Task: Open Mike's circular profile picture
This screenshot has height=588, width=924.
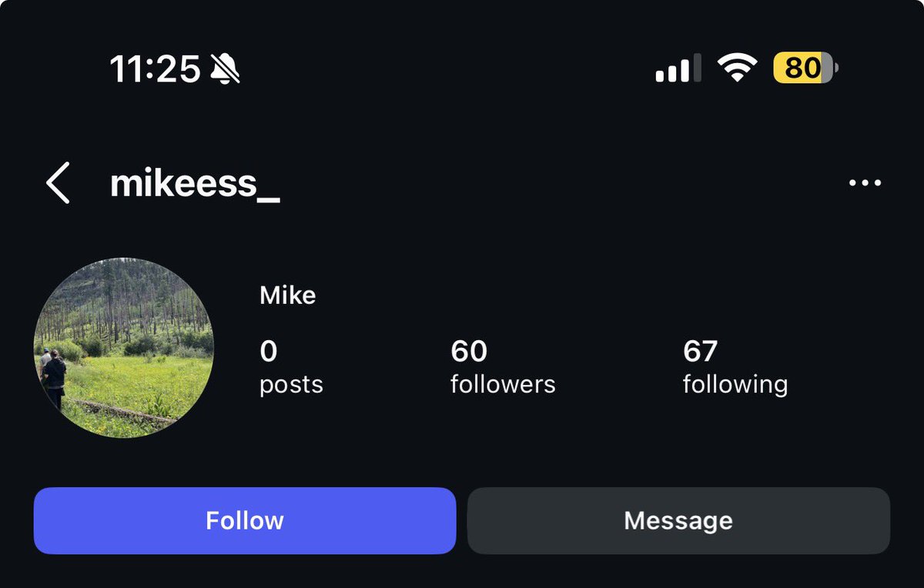Action: tap(124, 348)
